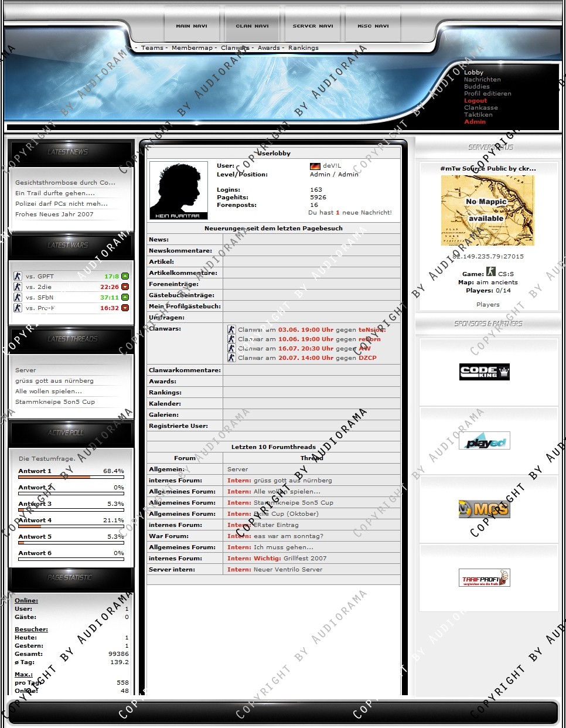This screenshot has width=566, height=728.
Task: Open Profil editieren from the user menu
Action: [487, 94]
